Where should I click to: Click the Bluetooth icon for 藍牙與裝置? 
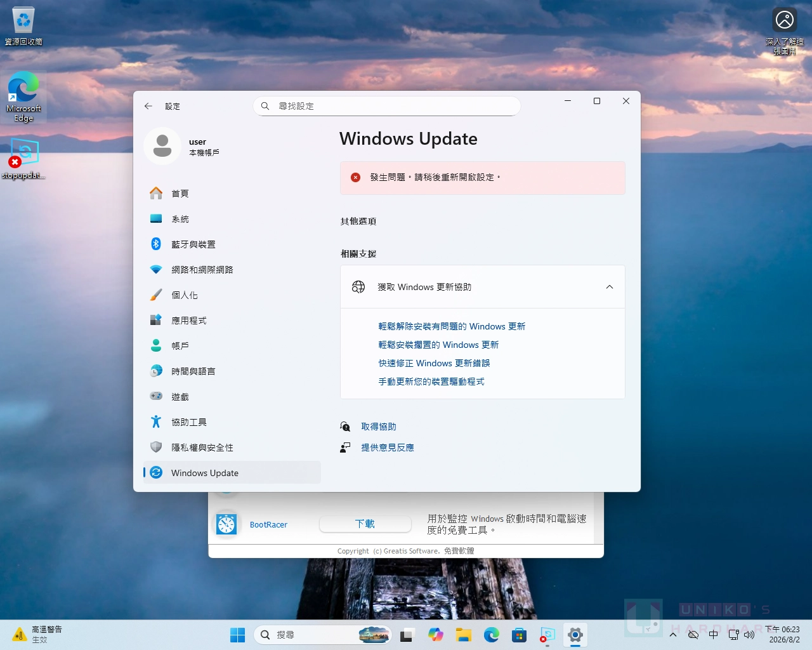(156, 244)
